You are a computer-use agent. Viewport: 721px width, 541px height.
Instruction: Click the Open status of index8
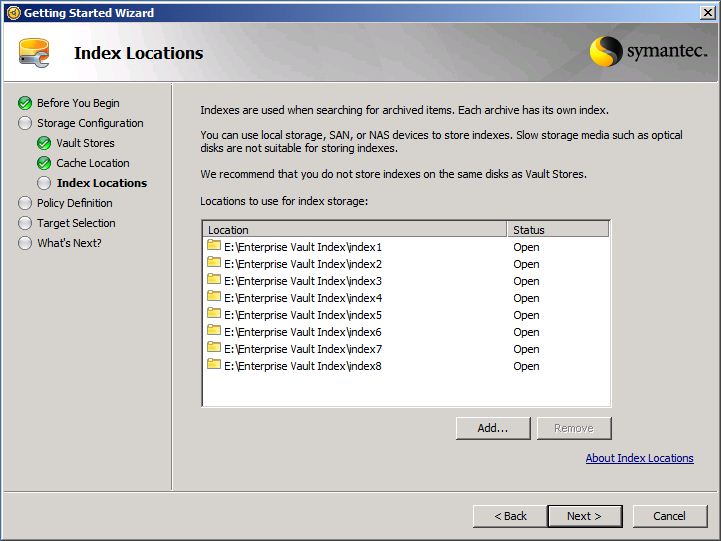(x=526, y=366)
